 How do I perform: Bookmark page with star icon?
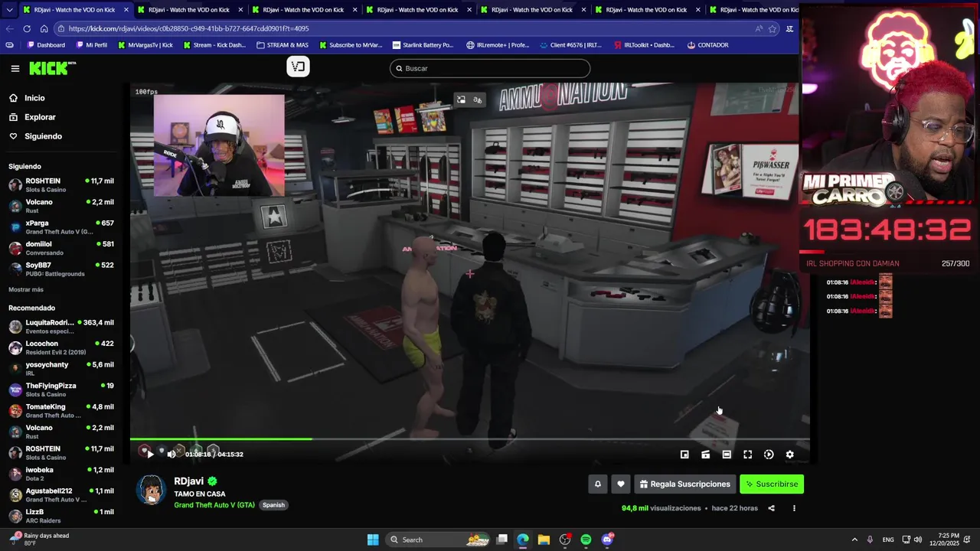[x=772, y=28]
